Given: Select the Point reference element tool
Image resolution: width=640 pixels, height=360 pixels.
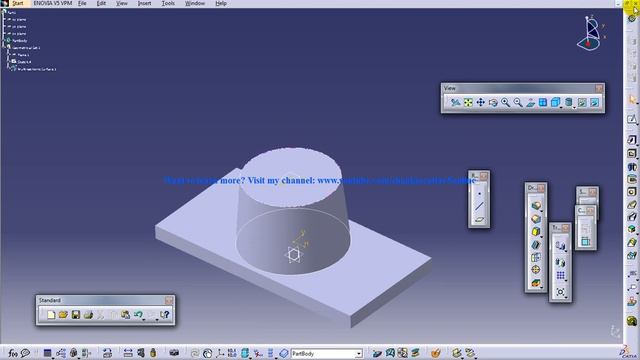Looking at the screenshot, I should point(479,193).
